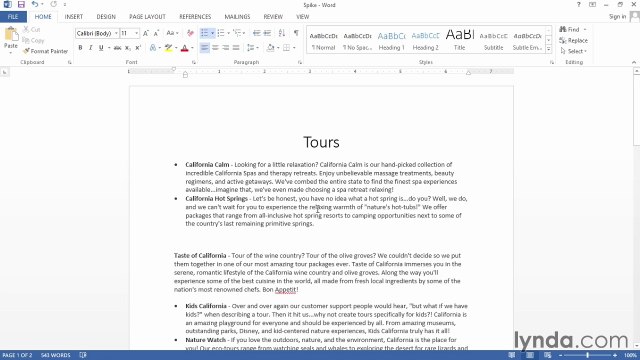Image resolution: width=640 pixels, height=360 pixels.
Task: Switch to the INSERT tab
Action: tap(73, 17)
